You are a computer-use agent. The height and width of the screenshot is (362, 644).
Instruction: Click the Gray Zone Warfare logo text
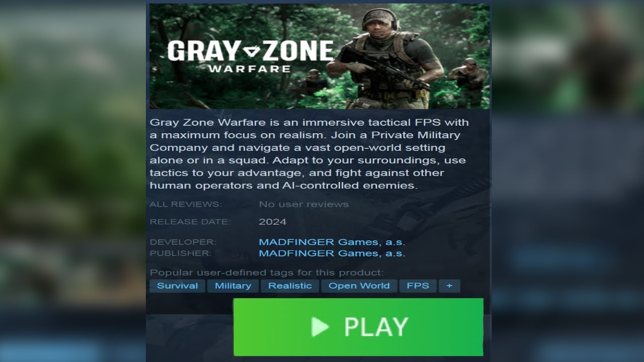pos(250,56)
